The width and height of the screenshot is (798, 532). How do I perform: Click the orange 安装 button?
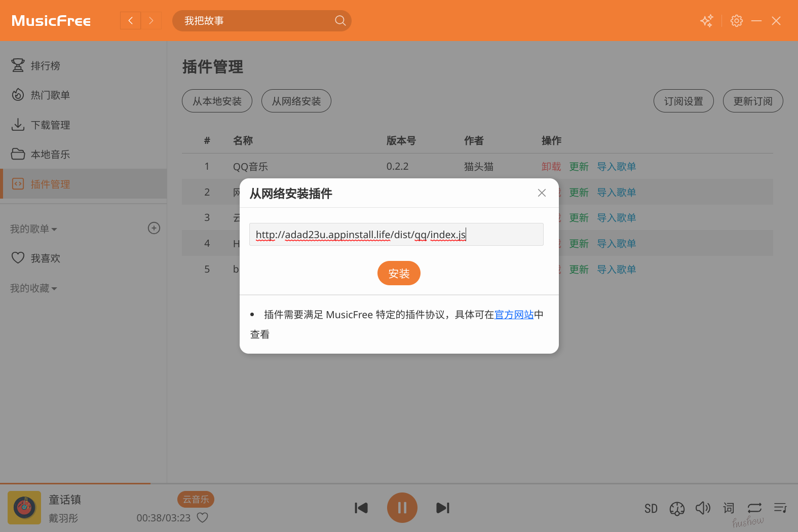coord(399,274)
